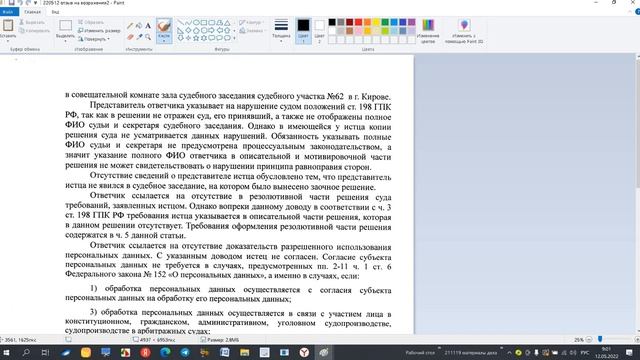Activate Color 1 foreground selector
Image resolution: width=640 pixels, height=360 pixels.
coord(303,30)
